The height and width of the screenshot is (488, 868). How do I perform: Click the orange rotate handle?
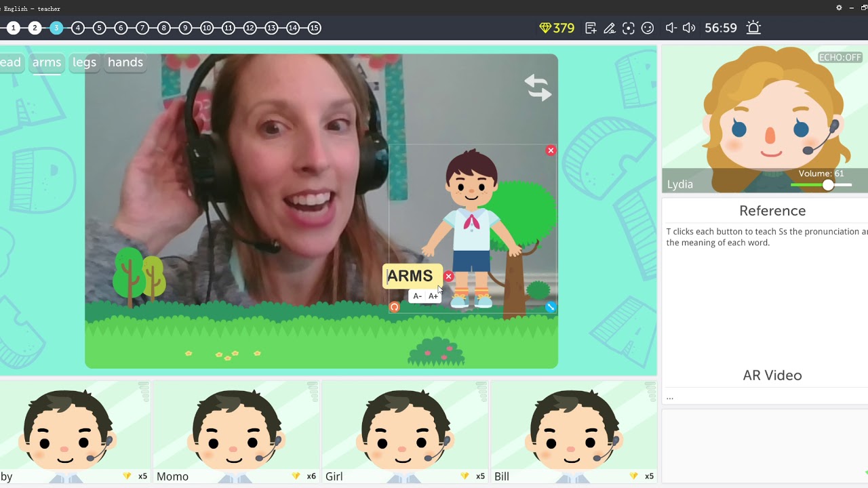[394, 307]
